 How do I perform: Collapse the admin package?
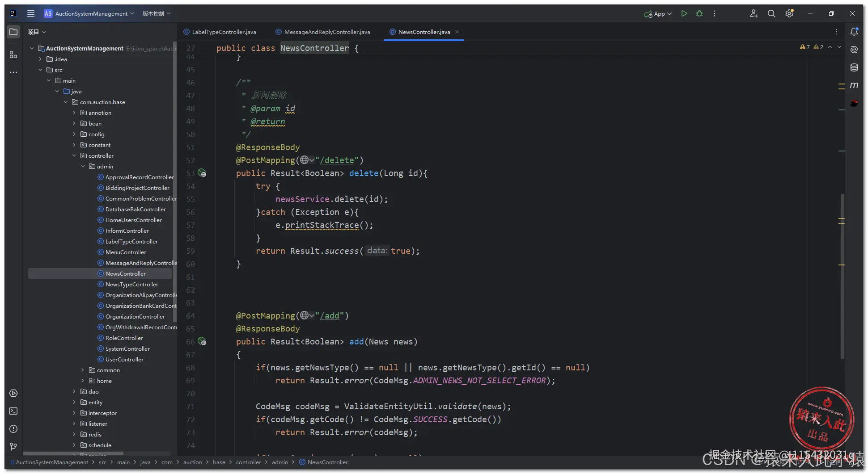83,166
